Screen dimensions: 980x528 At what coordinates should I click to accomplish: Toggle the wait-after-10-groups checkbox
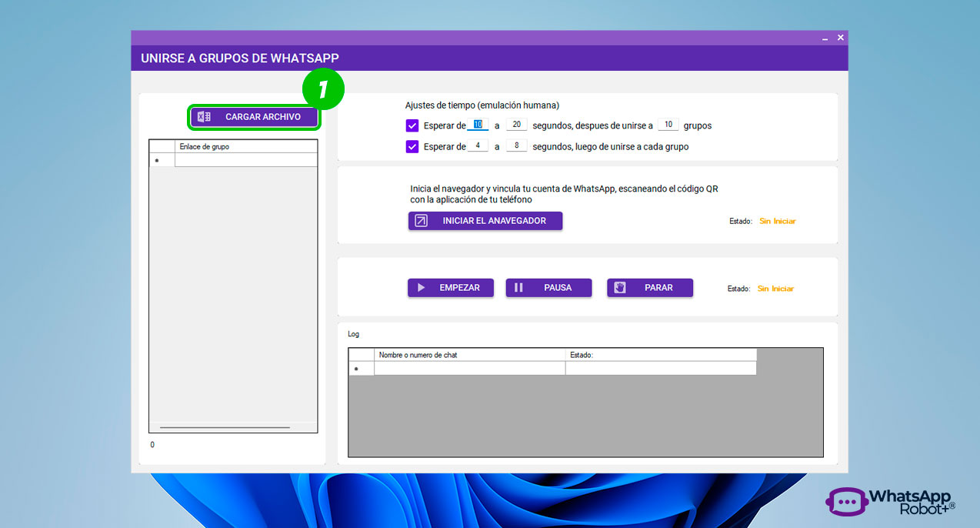(412, 125)
